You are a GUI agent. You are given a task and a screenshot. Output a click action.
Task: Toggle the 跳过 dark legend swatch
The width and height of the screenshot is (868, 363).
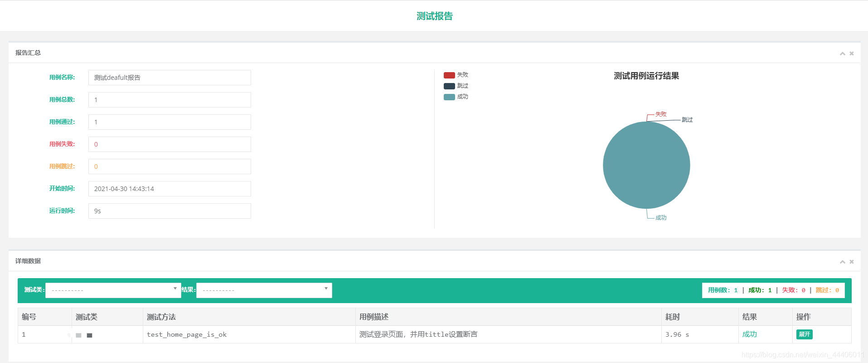point(449,86)
